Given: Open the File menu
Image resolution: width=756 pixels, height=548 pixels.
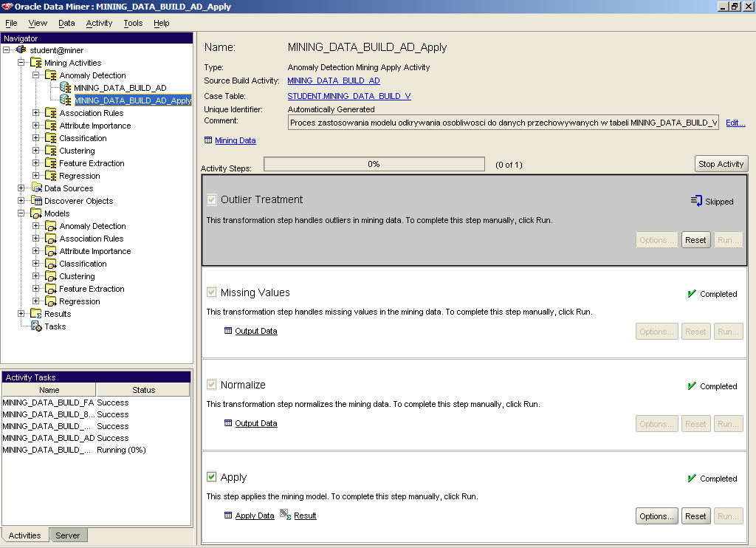Looking at the screenshot, I should pyautogui.click(x=11, y=23).
